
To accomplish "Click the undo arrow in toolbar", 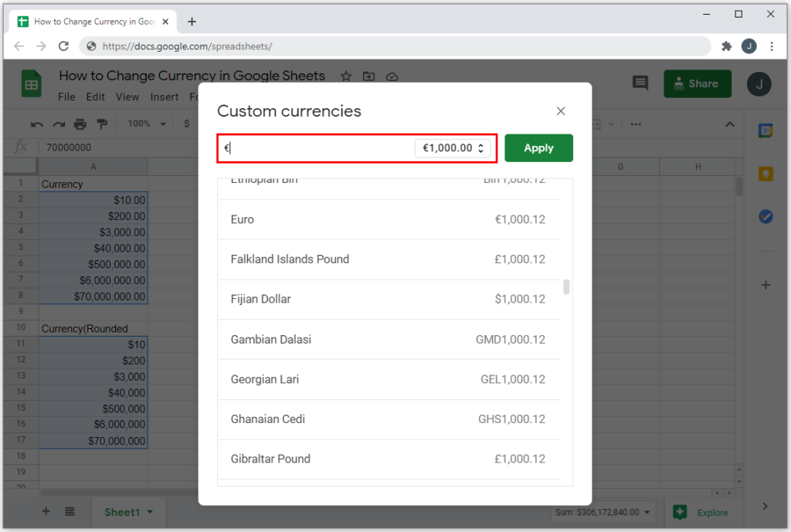I will click(36, 124).
